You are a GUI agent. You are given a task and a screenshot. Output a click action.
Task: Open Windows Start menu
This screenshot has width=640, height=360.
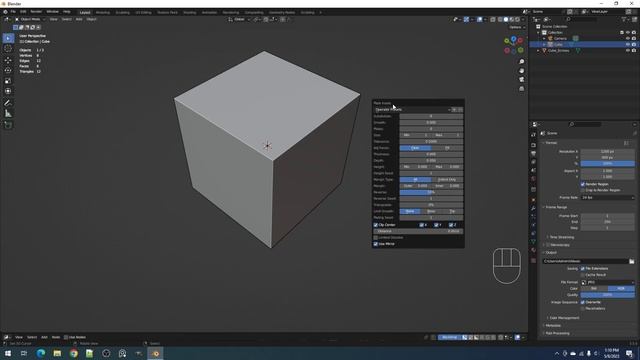click(x=8, y=353)
